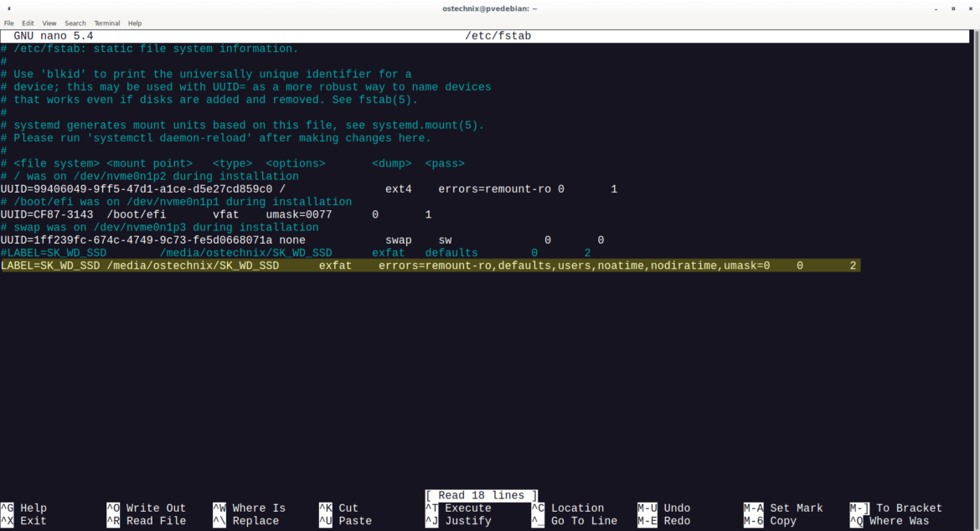Open the Help menu
The height and width of the screenshot is (531, 980).
[x=135, y=23]
